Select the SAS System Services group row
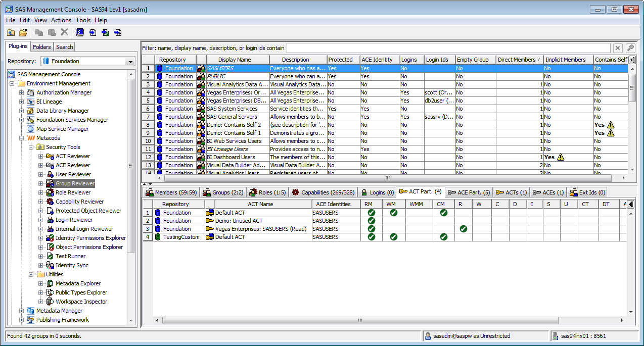 pos(385,109)
